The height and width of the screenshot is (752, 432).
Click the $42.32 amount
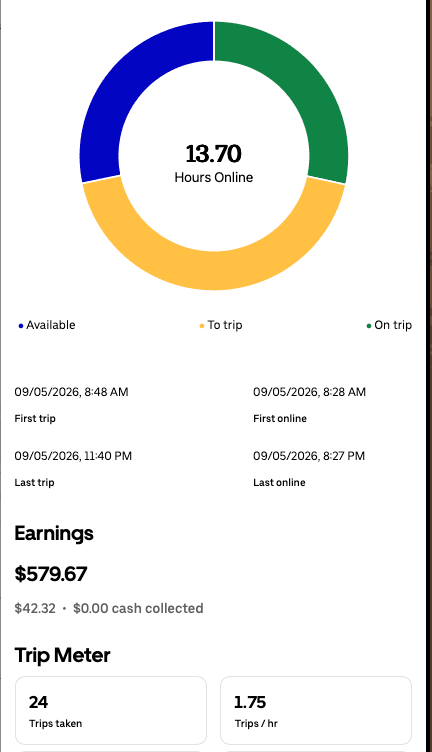35,608
